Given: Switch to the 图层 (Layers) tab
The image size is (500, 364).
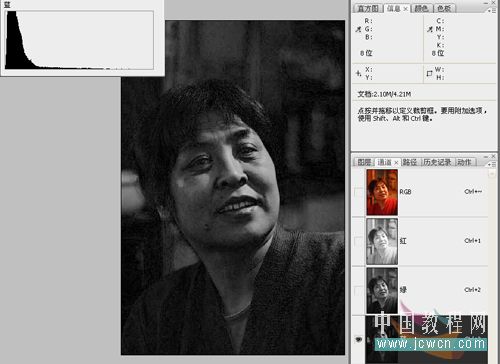Looking at the screenshot, I should pos(364,162).
